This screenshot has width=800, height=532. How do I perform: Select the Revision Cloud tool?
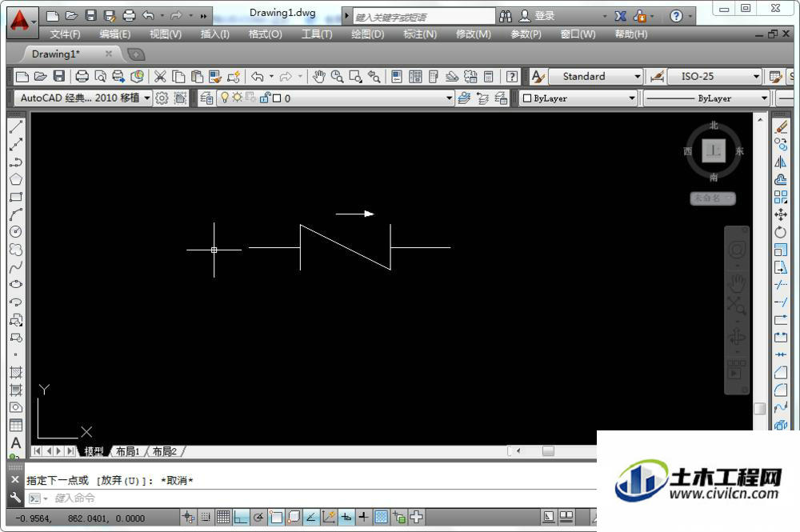point(16,250)
